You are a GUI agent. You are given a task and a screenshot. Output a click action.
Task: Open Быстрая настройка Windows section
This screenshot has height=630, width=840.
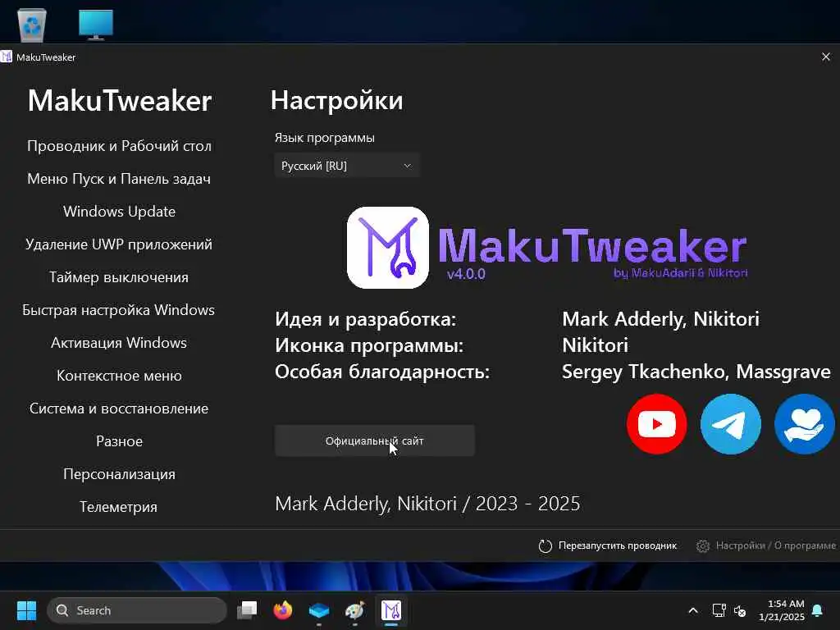coord(119,310)
